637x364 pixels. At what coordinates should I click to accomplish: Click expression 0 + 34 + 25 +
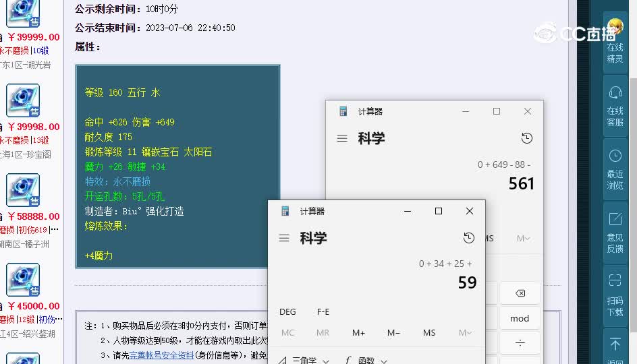[x=445, y=264]
